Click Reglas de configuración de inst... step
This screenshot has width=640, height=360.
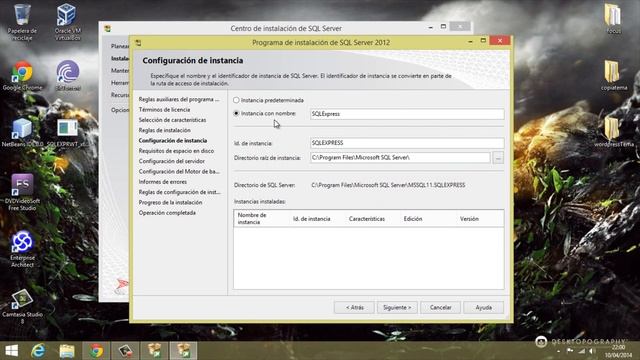(179, 192)
